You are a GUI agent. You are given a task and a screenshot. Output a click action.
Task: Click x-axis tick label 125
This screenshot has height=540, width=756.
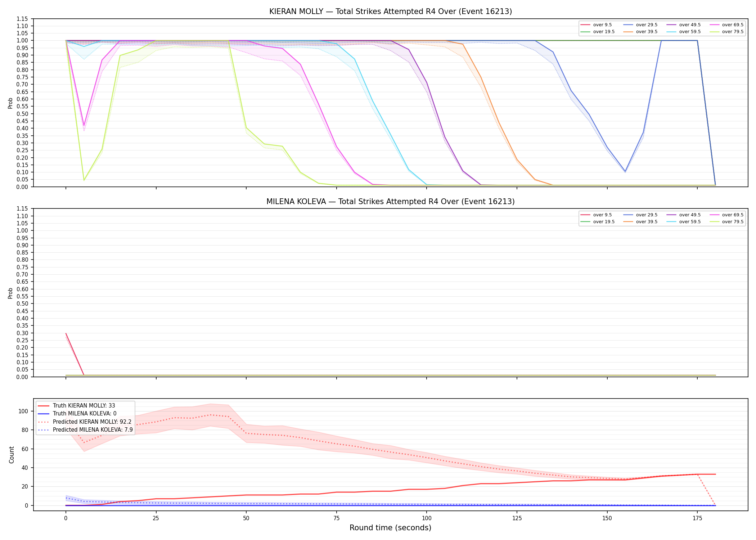[x=517, y=518]
